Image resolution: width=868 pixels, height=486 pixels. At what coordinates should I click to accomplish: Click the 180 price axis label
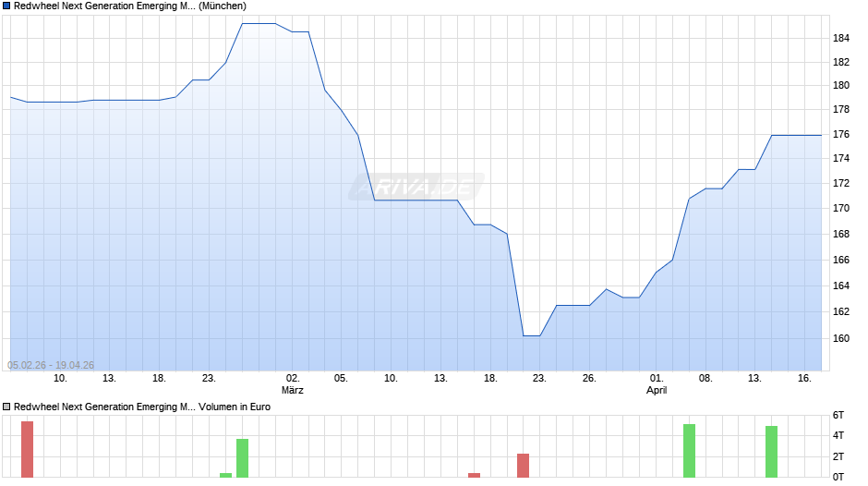tap(841, 85)
